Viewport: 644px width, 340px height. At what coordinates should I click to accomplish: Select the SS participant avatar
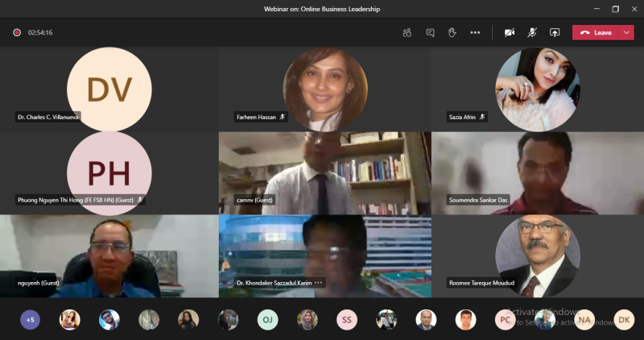[347, 320]
